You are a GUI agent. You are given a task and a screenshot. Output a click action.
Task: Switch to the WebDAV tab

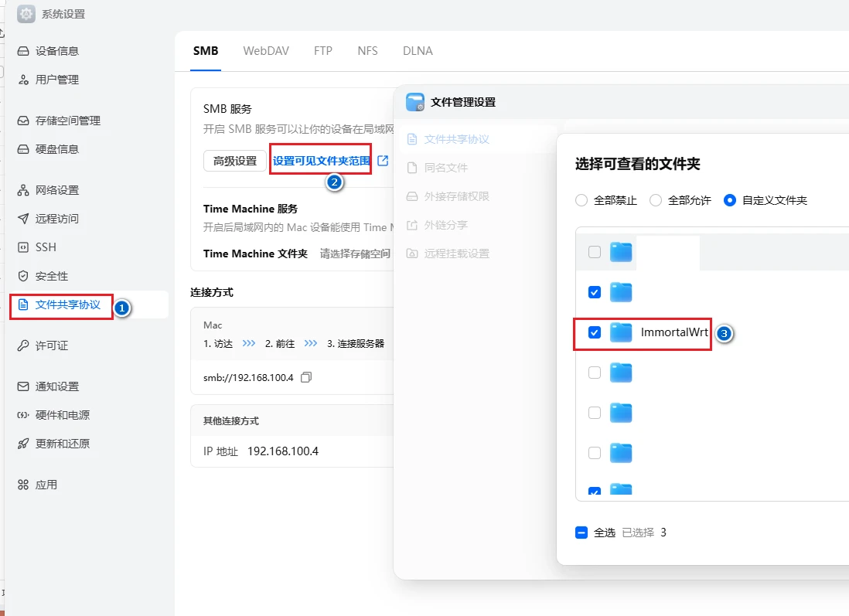pyautogui.click(x=265, y=50)
